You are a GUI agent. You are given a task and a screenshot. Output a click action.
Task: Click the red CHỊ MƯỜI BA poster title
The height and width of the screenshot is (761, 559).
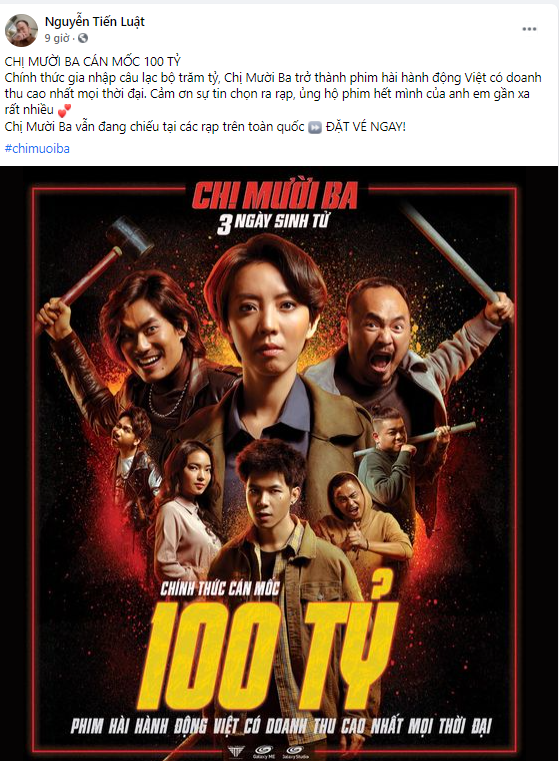pos(275,196)
